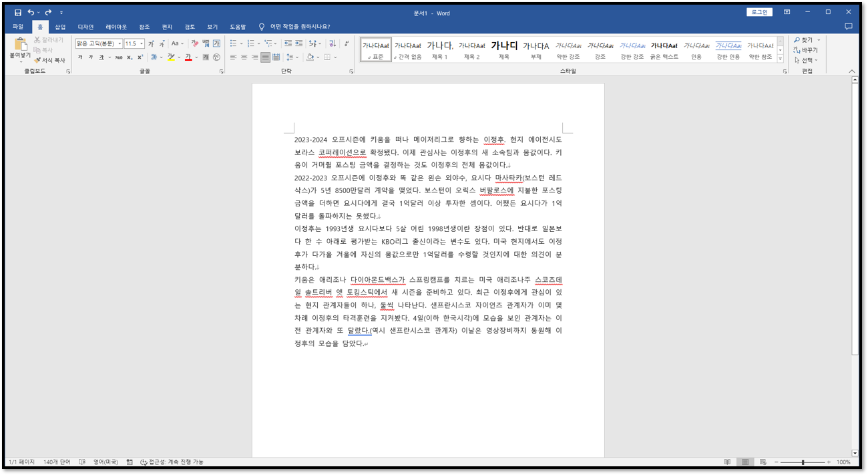Align text right
868x475 pixels.
254,57
